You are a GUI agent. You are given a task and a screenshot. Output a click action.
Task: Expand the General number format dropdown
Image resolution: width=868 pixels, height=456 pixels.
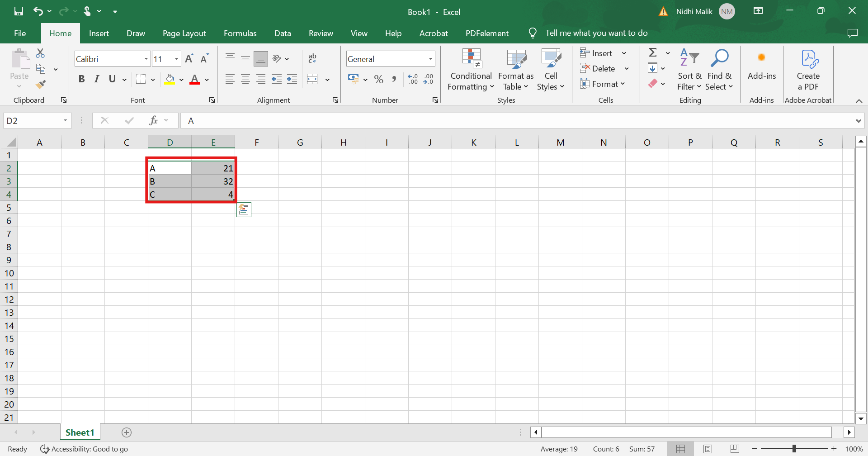430,59
